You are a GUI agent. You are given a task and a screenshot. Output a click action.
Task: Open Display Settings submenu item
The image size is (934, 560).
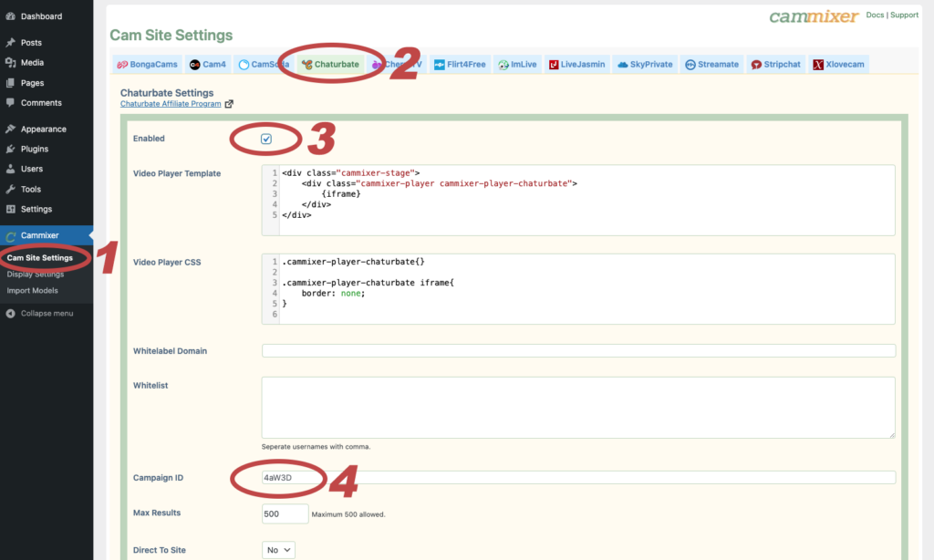[x=36, y=274]
